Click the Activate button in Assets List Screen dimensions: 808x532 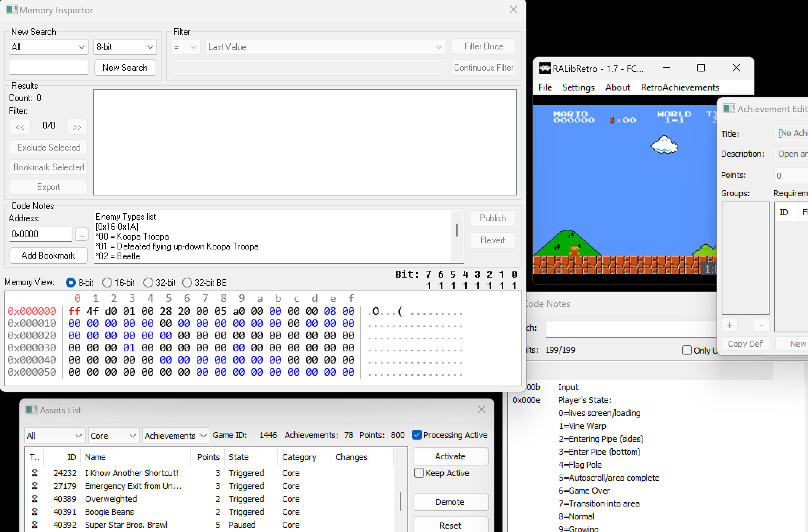coord(450,456)
